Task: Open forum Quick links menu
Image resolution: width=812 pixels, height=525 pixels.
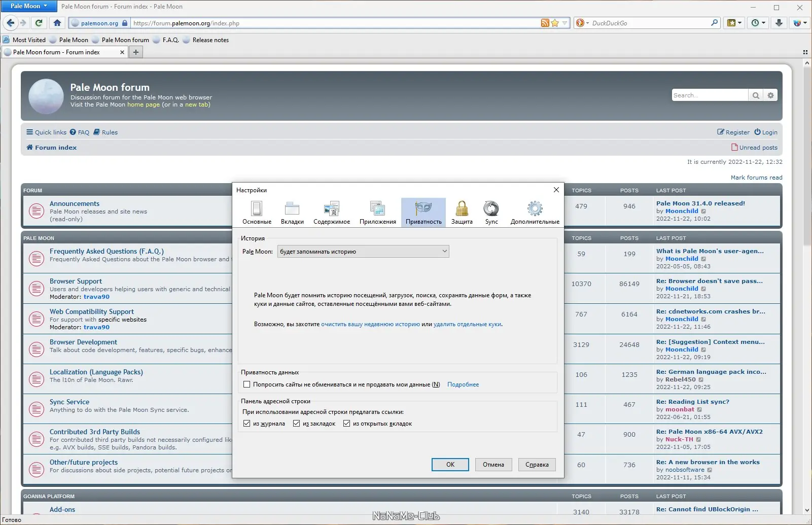Action: coord(47,132)
